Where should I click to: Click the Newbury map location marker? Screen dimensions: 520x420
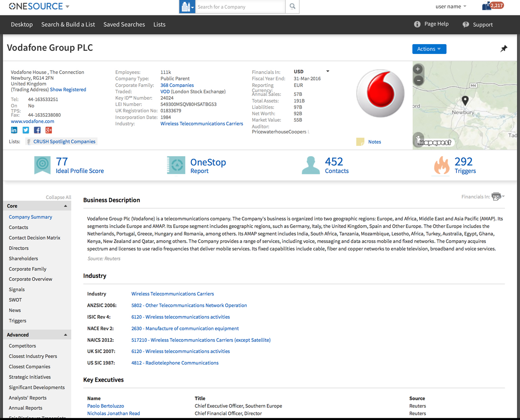tap(465, 101)
